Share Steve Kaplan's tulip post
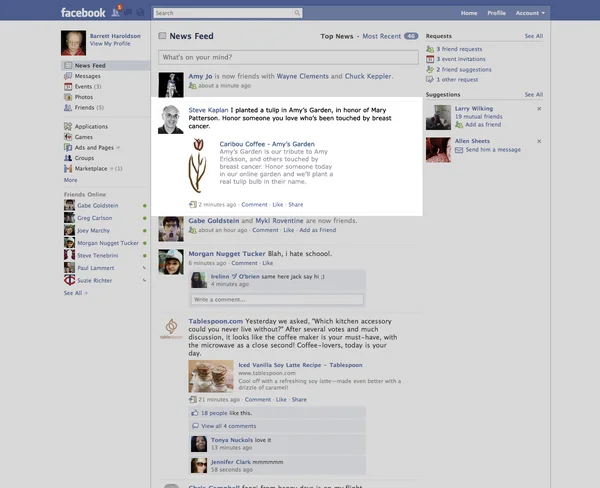600x488 pixels. [295, 205]
